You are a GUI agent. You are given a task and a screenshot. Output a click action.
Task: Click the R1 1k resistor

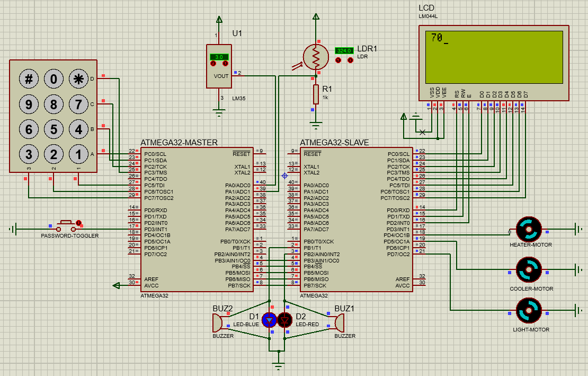(x=317, y=94)
